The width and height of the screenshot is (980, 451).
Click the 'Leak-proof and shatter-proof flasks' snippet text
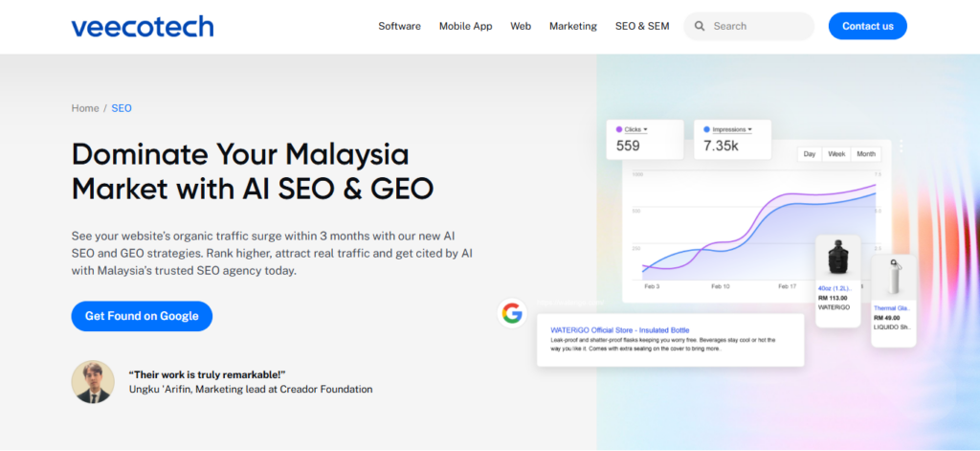(663, 345)
